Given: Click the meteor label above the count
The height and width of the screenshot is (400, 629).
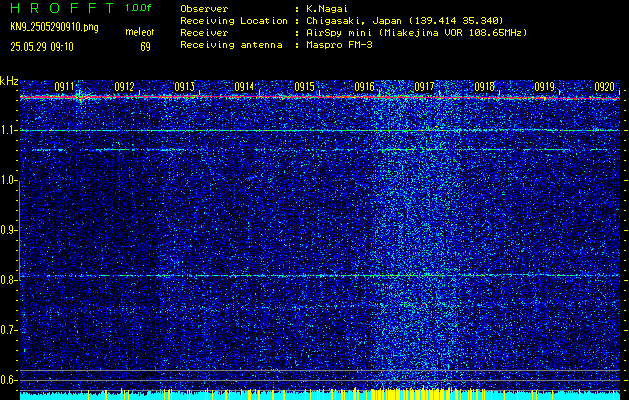Looking at the screenshot, I should (x=140, y=32).
